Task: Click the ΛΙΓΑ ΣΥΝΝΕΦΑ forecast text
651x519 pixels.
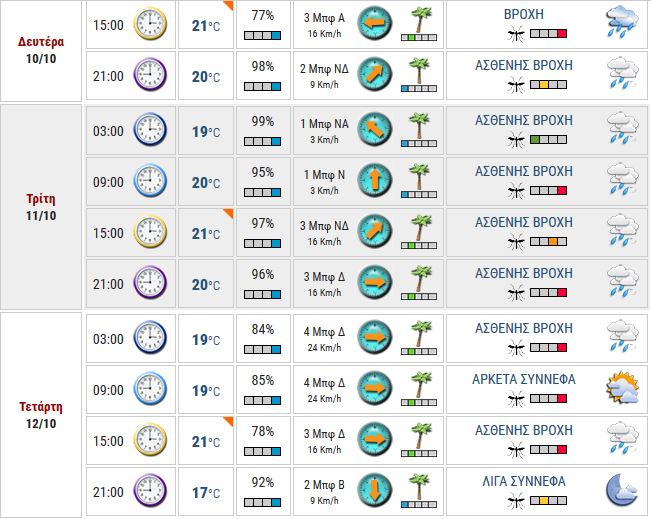Action: [x=524, y=482]
